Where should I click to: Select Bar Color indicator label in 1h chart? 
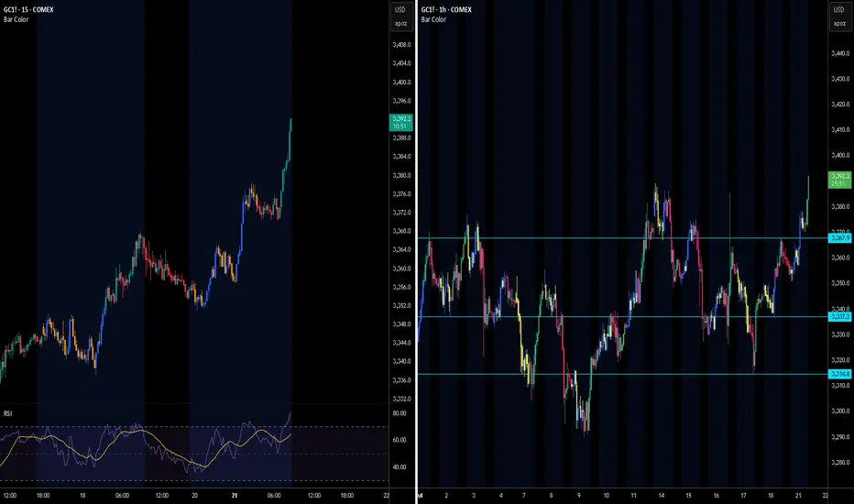point(433,19)
